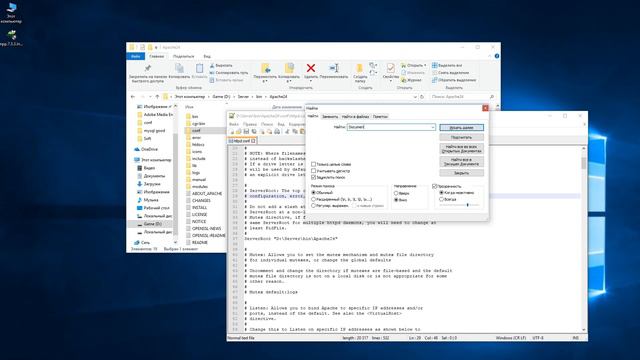Enable Только целые слова checkbox

coord(313,164)
